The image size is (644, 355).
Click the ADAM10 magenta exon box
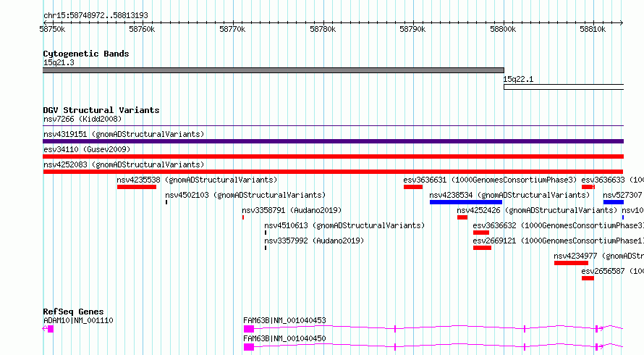pos(51,329)
